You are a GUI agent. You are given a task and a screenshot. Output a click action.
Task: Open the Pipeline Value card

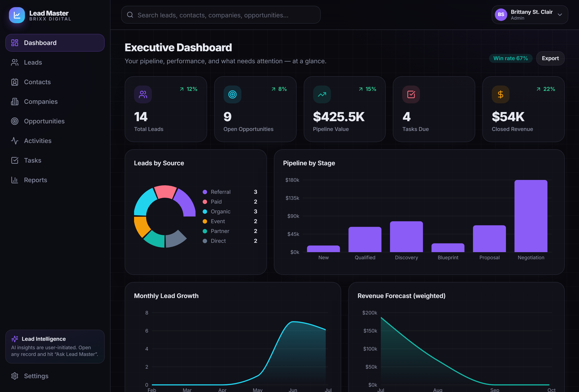(x=345, y=109)
